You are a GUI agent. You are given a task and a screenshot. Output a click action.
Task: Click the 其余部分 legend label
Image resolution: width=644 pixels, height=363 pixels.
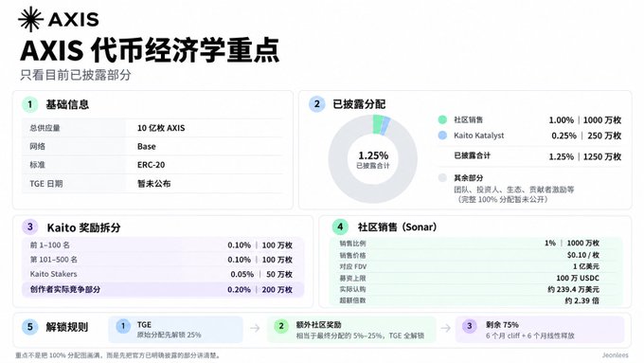[468, 177]
